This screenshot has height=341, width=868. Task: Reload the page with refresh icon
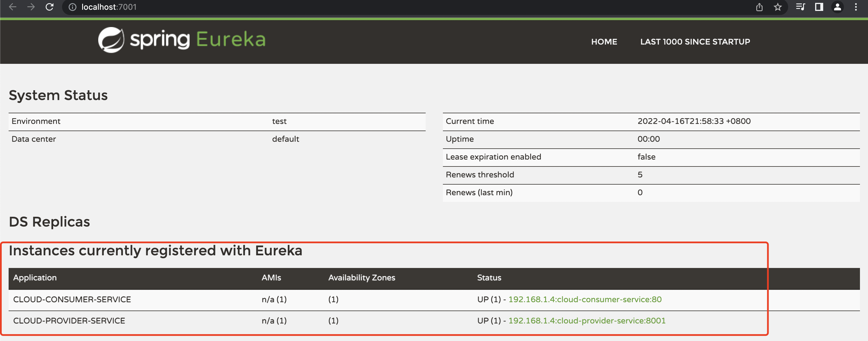(x=49, y=7)
